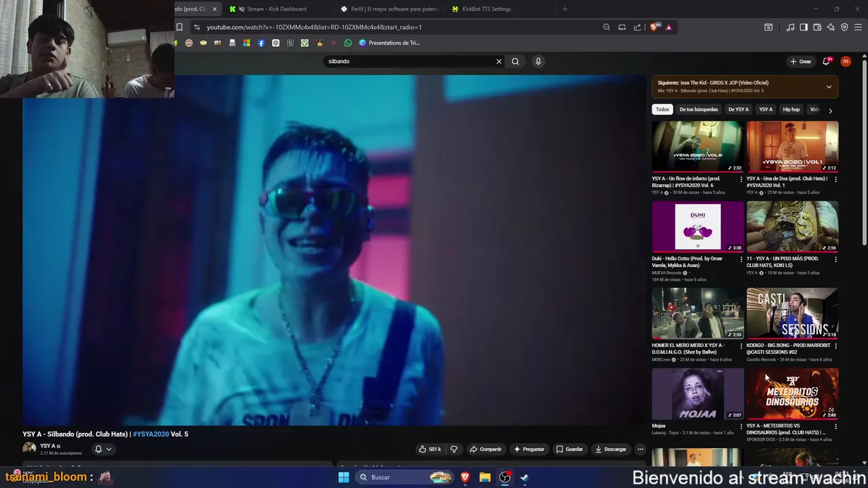Screen dimensions: 868x488
Task: Like the video with thumbs up
Action: coord(430,449)
